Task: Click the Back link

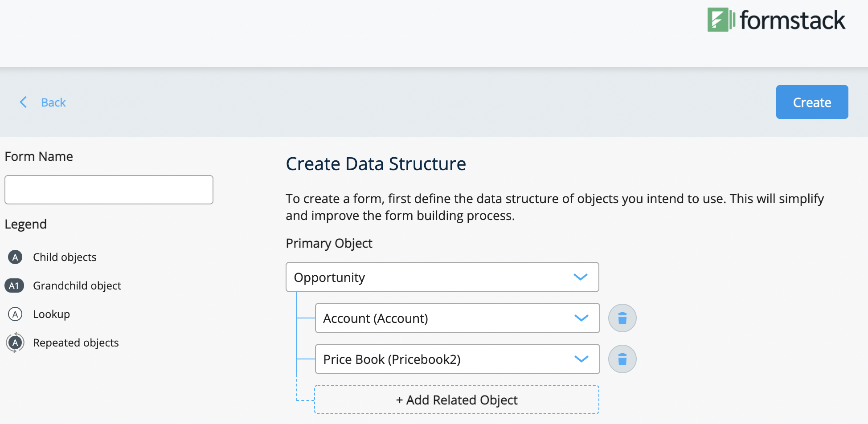Action: pyautogui.click(x=53, y=102)
